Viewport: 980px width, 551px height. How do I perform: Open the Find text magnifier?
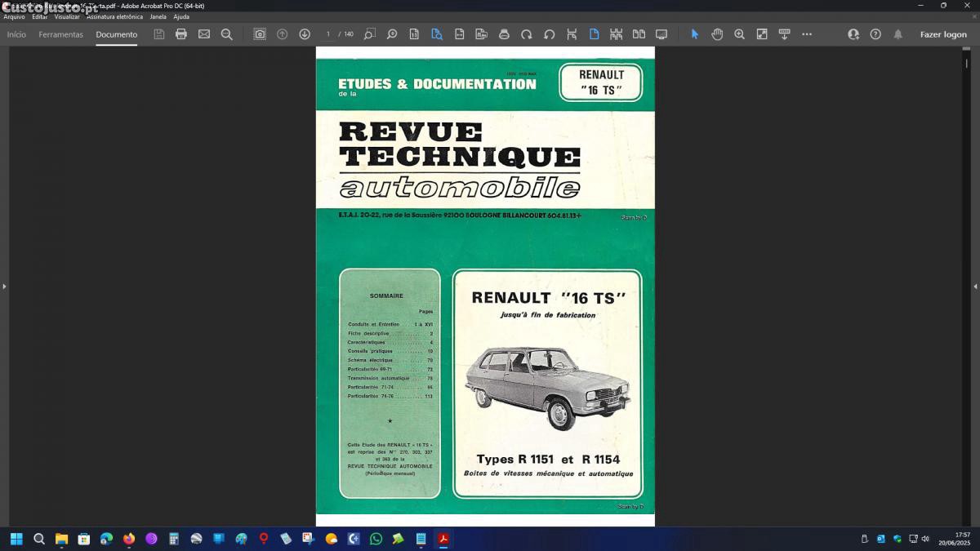click(227, 34)
